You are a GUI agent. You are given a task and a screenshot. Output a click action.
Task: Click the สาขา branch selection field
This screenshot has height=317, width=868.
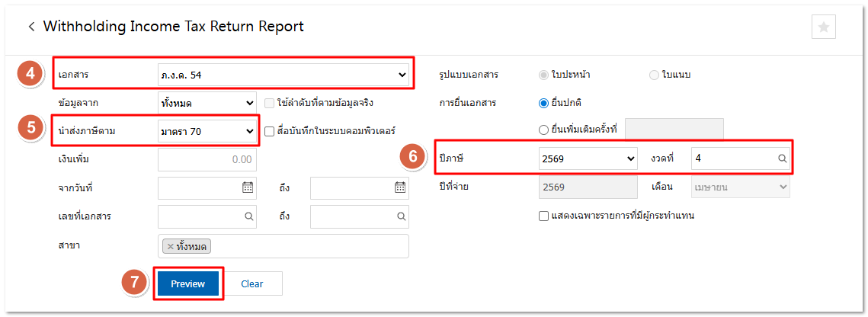click(x=305, y=246)
